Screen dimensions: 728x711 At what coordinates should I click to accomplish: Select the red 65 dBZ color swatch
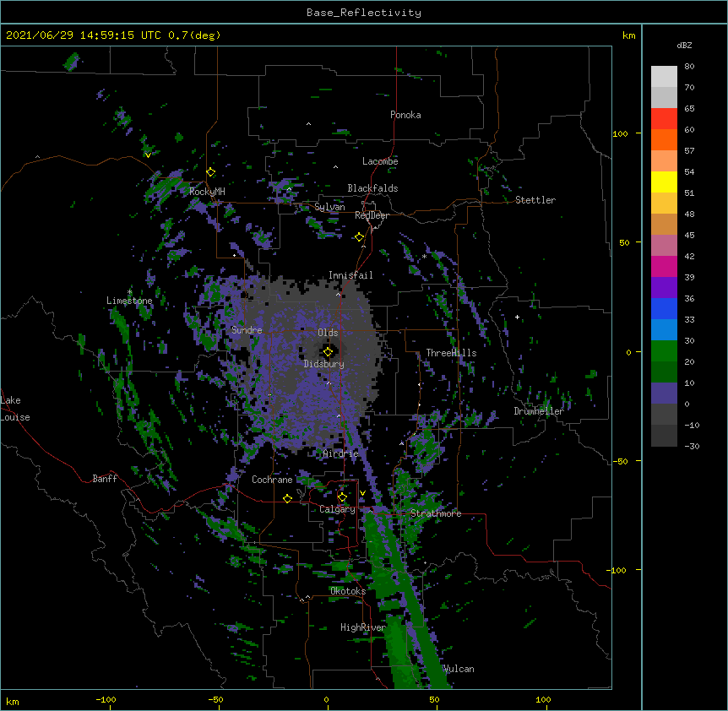(664, 118)
